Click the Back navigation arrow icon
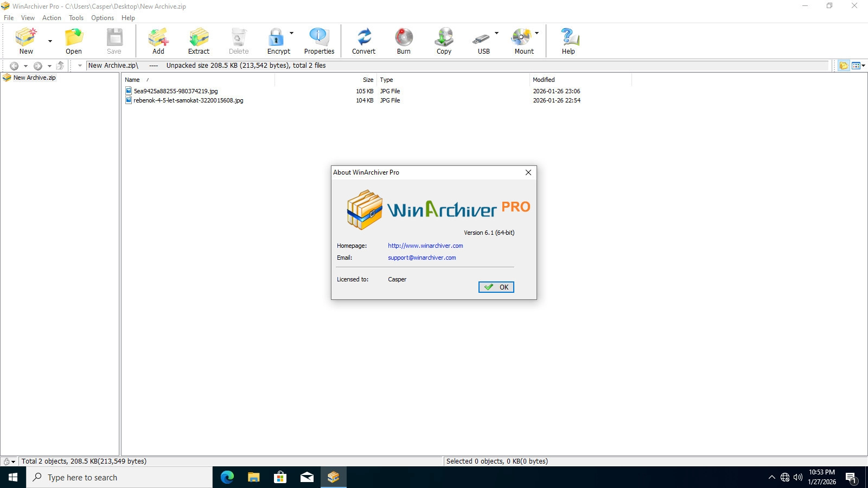 point(14,66)
